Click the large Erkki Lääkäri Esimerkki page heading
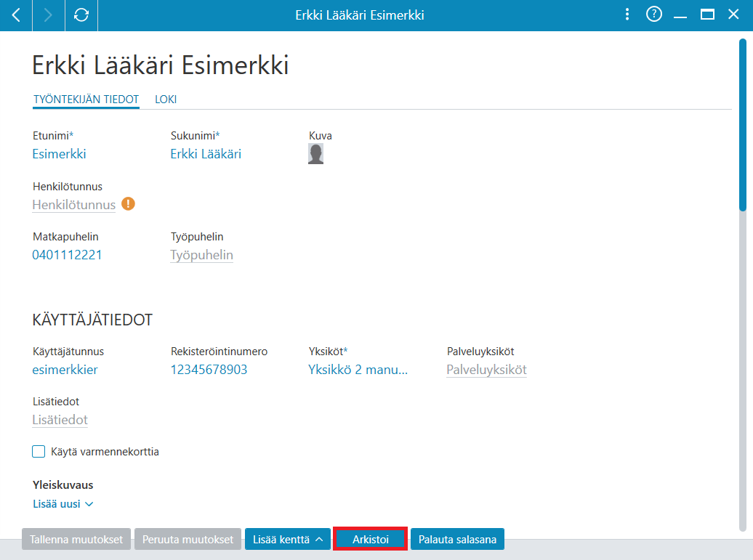This screenshot has width=753, height=560. 161,65
